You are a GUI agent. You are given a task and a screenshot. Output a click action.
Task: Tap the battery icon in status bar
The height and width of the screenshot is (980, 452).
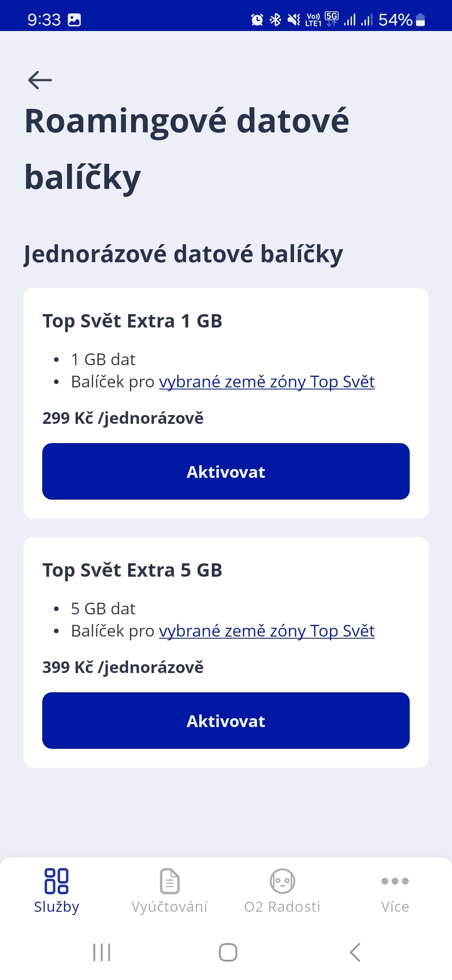(421, 20)
